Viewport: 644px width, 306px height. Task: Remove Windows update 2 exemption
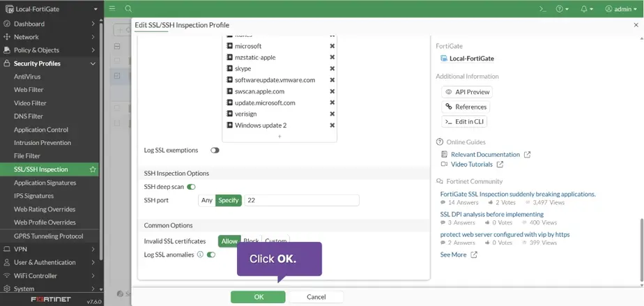pyautogui.click(x=332, y=125)
